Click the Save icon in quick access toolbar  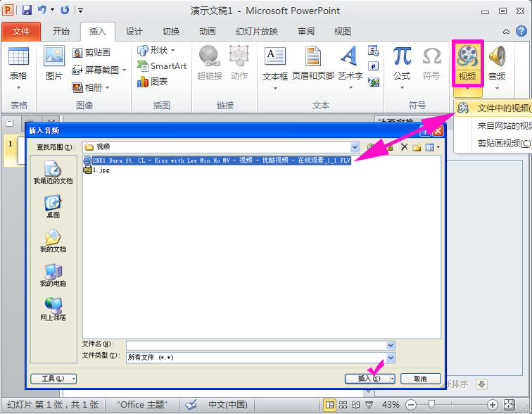27,10
